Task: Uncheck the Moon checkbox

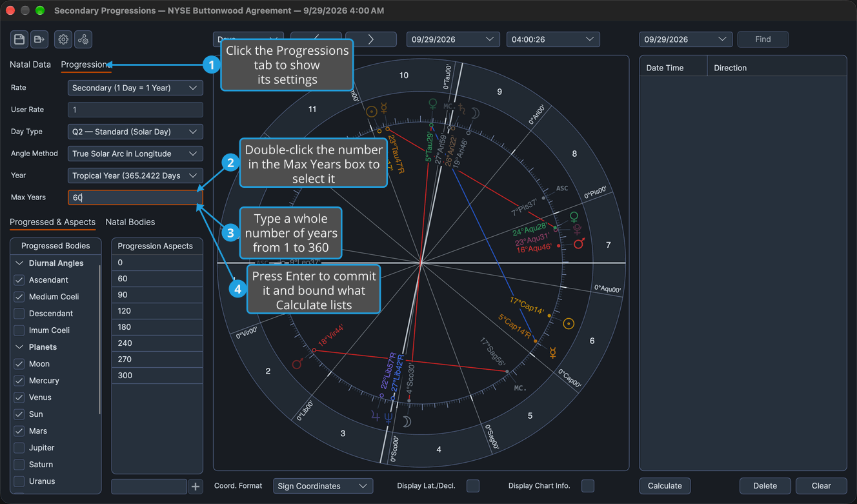Action: [x=19, y=364]
